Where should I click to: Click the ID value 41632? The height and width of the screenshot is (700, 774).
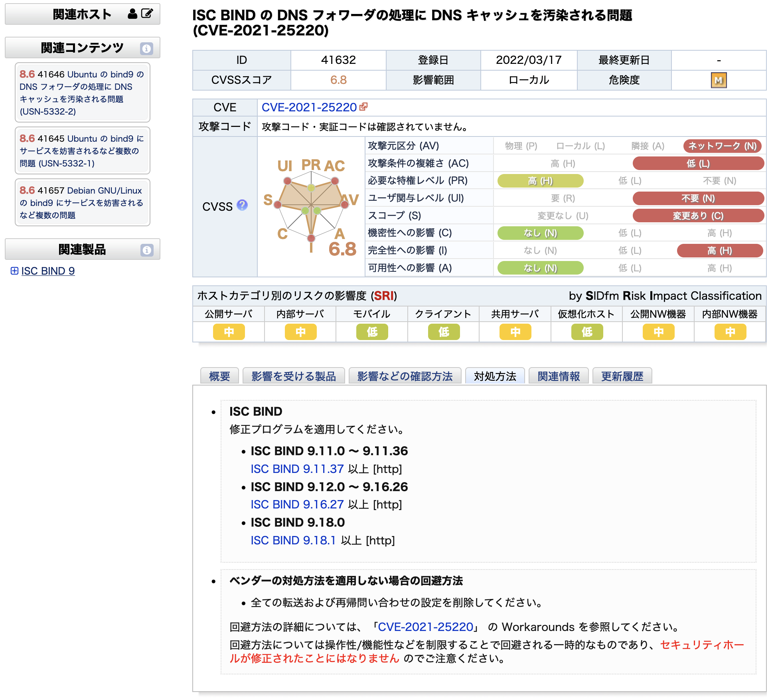(338, 60)
